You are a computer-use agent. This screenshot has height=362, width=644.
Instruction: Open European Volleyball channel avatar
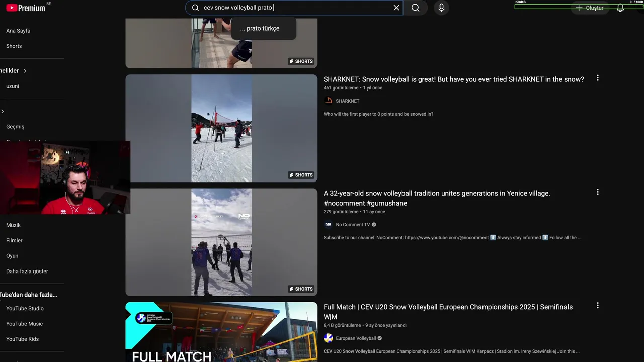pos(328,338)
